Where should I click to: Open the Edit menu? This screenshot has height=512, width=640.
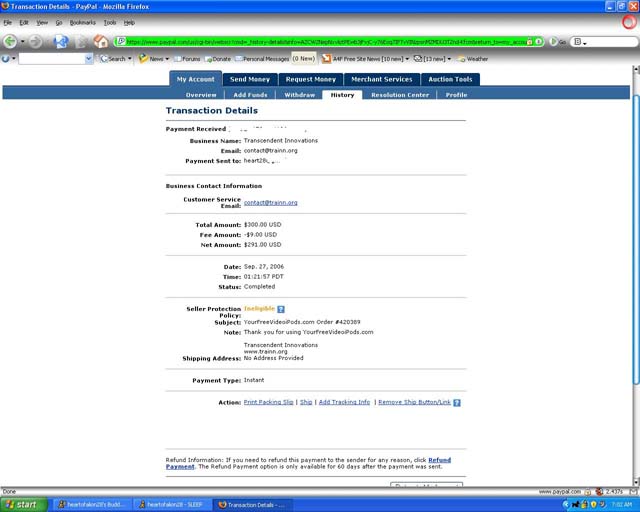click(24, 22)
